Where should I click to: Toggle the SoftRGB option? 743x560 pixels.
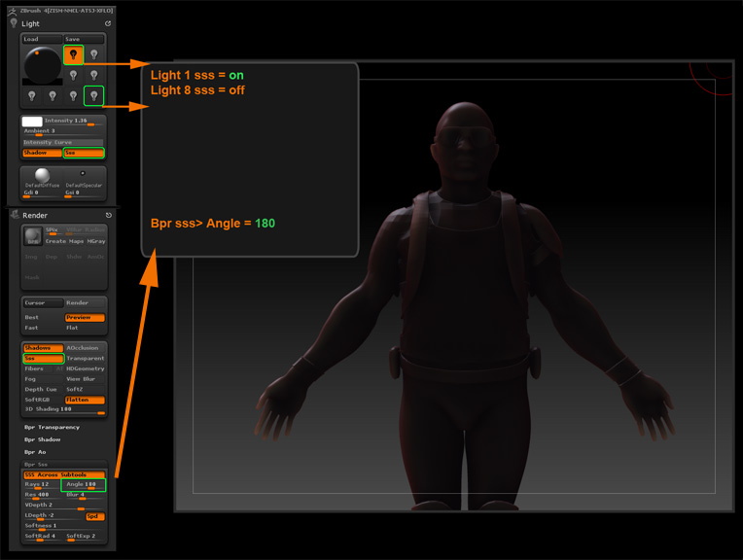(43, 400)
